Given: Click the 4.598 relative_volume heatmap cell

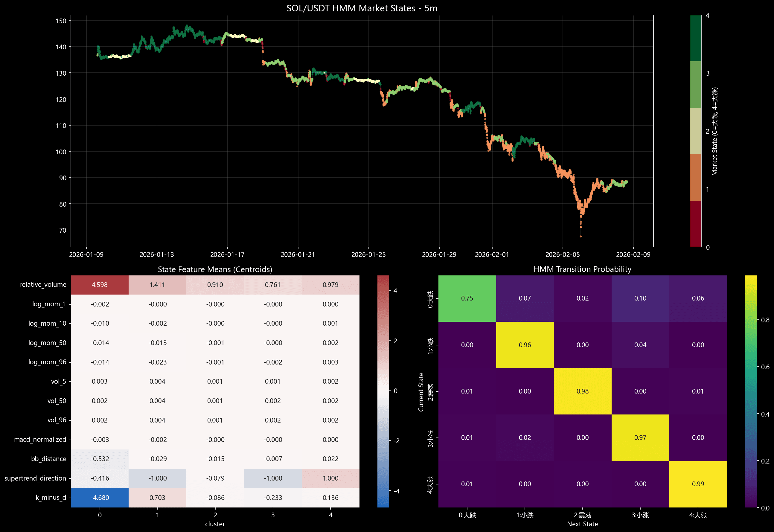Looking at the screenshot, I should 99,285.
